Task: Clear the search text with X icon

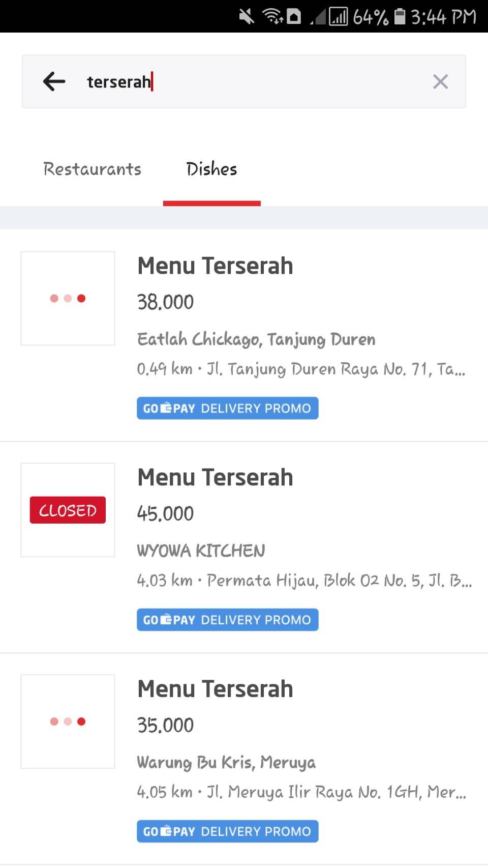Action: pos(440,81)
